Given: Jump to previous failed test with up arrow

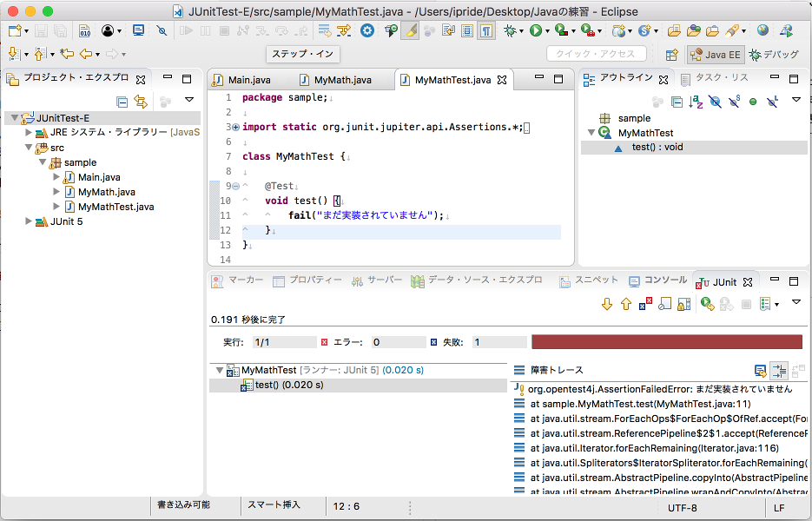Looking at the screenshot, I should pos(625,301).
